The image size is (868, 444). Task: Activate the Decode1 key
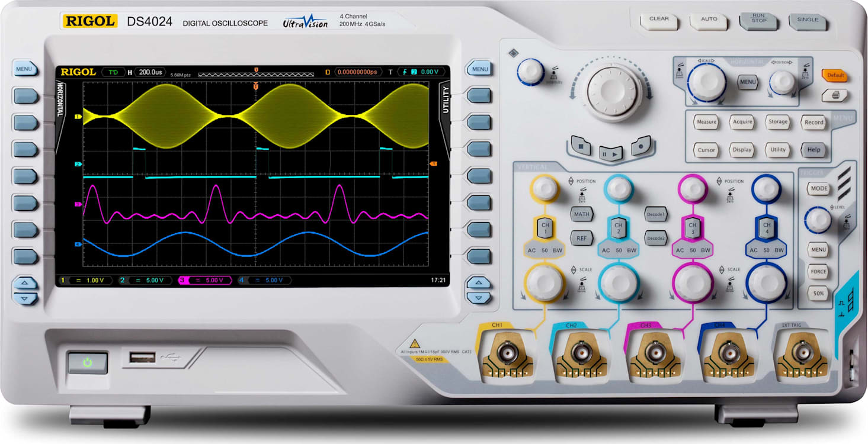(x=655, y=214)
